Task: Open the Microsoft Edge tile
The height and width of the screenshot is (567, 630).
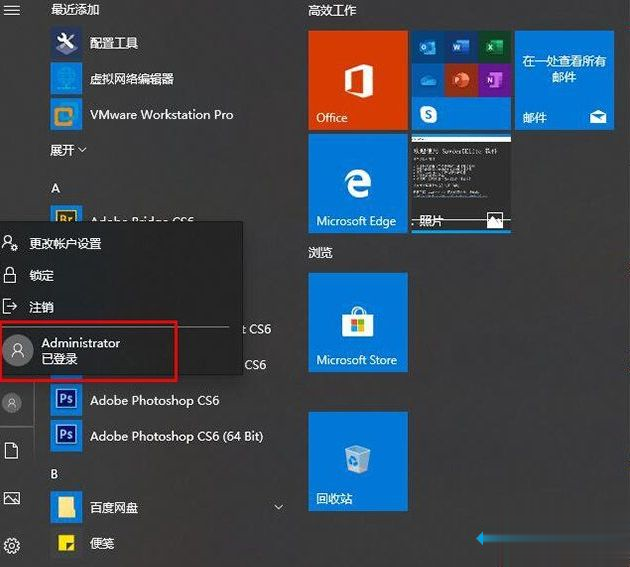Action: coord(358,184)
